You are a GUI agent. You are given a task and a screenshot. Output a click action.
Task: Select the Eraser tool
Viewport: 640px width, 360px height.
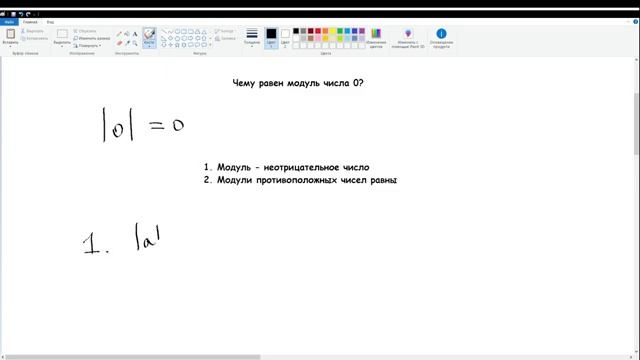tap(119, 43)
